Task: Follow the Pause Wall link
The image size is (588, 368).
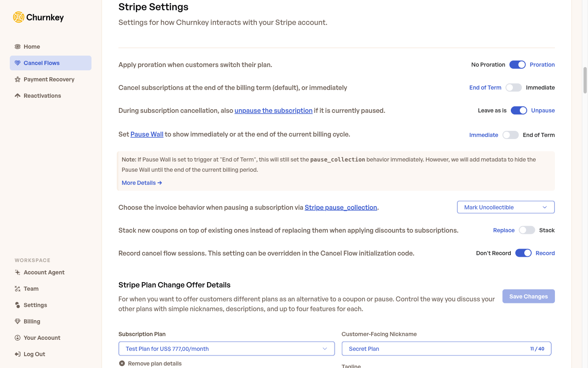Action: (147, 134)
